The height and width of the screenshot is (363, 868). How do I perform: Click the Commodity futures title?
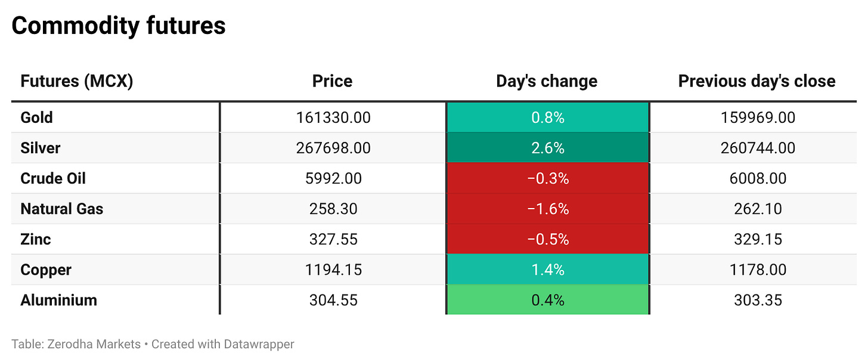119,26
